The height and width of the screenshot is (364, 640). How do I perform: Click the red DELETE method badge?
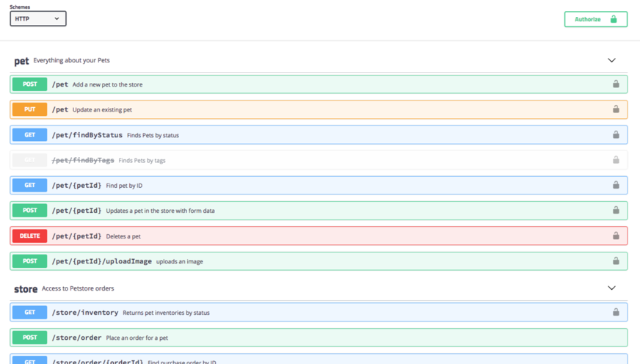(x=29, y=236)
